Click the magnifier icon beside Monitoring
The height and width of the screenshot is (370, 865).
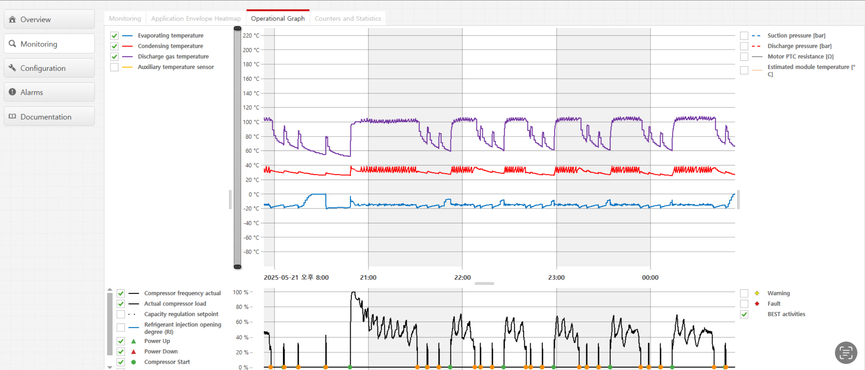tap(12, 44)
